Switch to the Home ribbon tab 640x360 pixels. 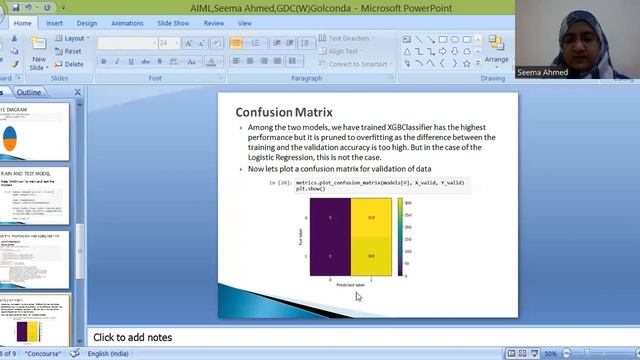pos(22,23)
